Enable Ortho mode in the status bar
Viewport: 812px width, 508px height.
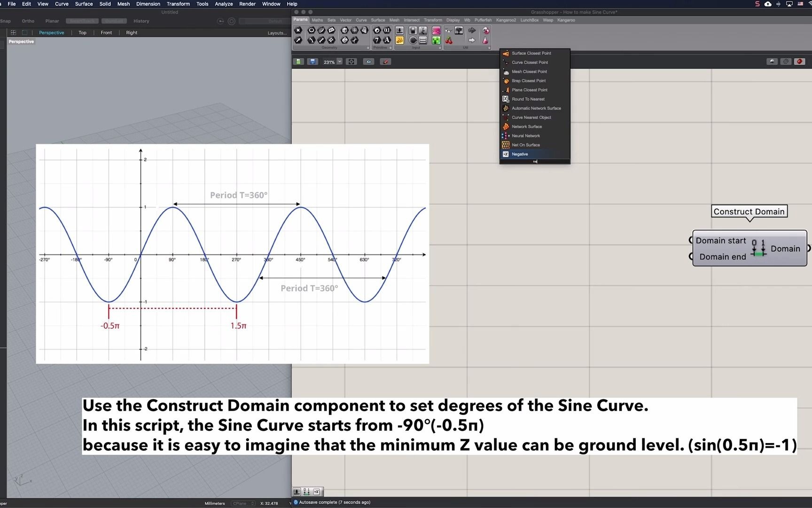click(x=28, y=21)
